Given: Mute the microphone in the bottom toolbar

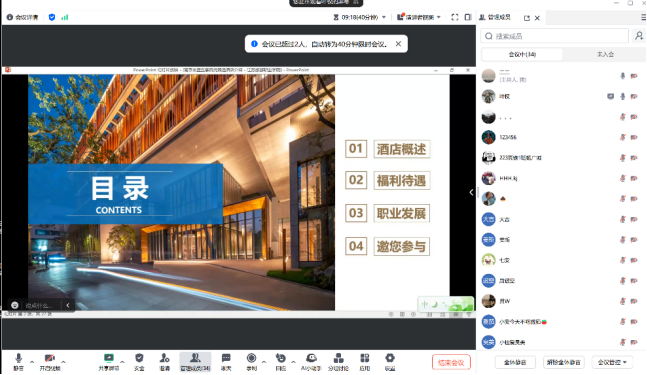Looking at the screenshot, I should tap(19, 362).
